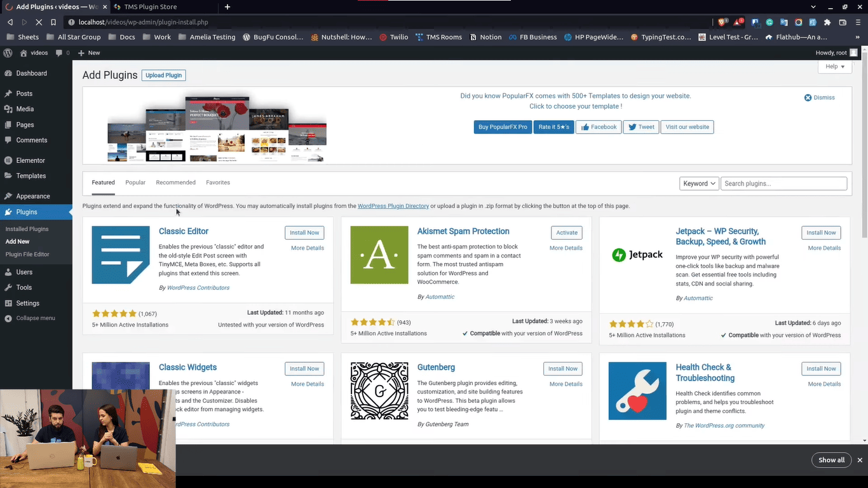Open the Notion bookmark
The height and width of the screenshot is (488, 868).
[x=486, y=37]
